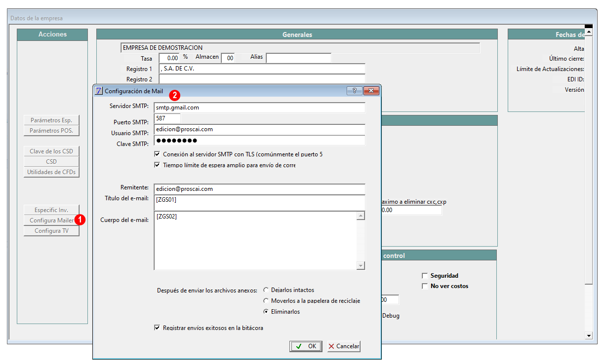Click the Cancelar button

pos(344,346)
